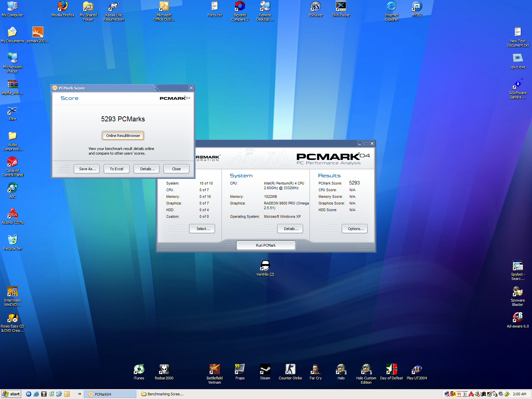Open the Spyware Blaster shortcut
The width and height of the screenshot is (532, 399).
pyautogui.click(x=518, y=297)
